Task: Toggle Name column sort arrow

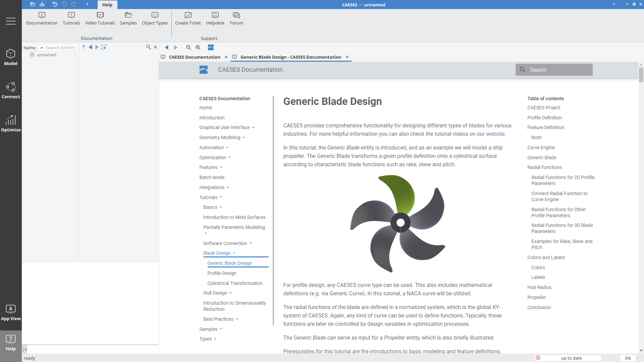Action: [x=42, y=48]
